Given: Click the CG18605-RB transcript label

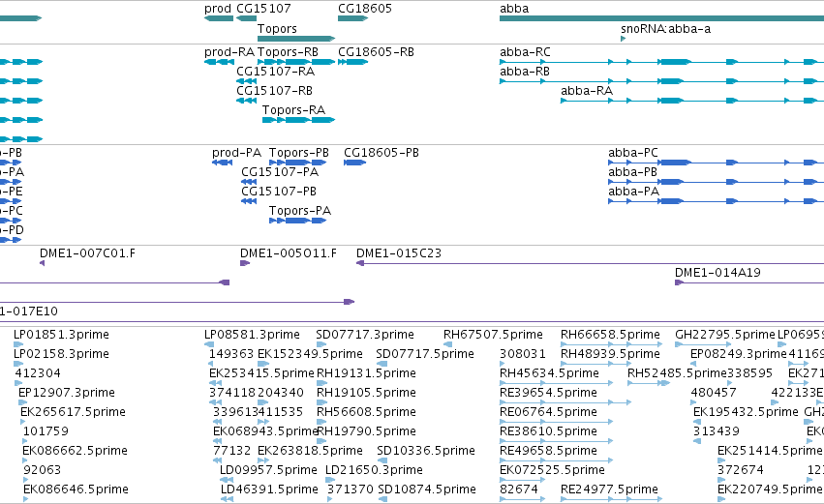Looking at the screenshot, I should coord(376,52).
